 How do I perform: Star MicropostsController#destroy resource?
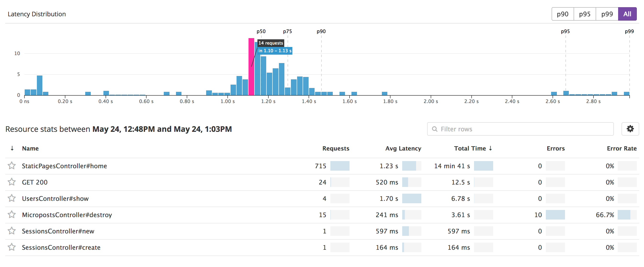click(x=11, y=215)
